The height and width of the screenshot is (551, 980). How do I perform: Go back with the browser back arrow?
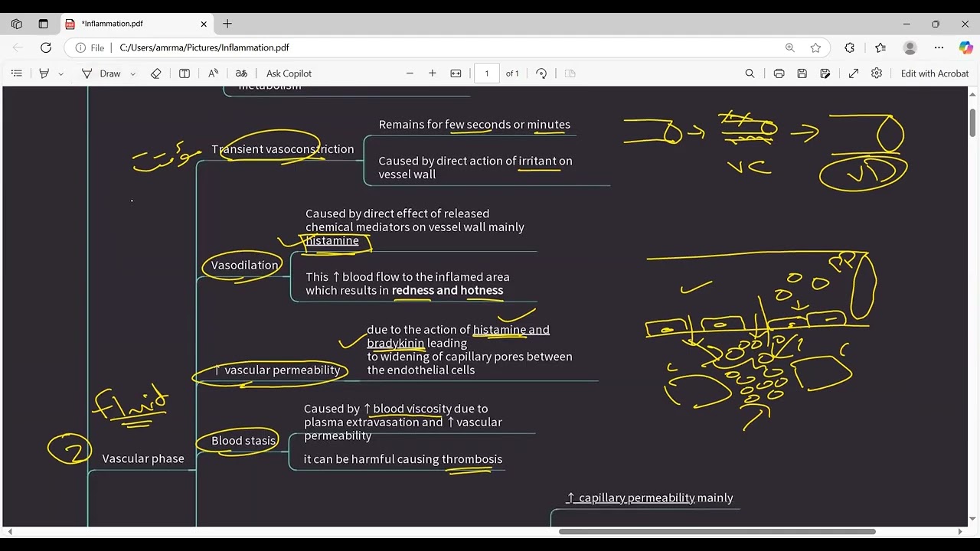coord(18,47)
